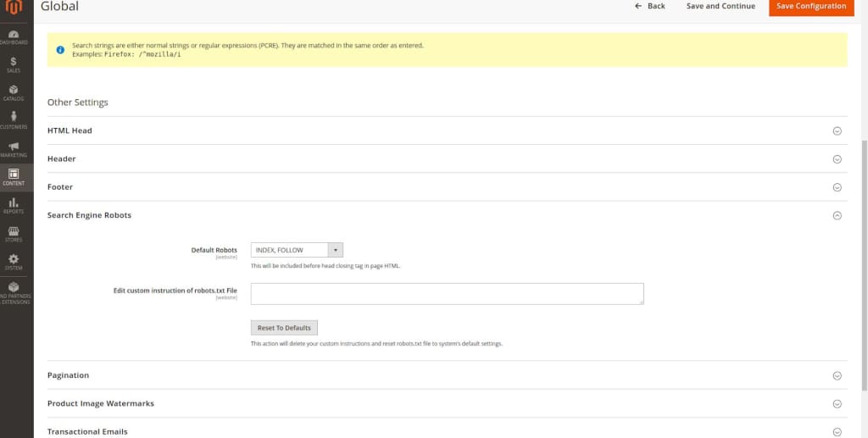The image size is (868, 438).
Task: Open the Reports sidebar menu
Action: pos(14,206)
